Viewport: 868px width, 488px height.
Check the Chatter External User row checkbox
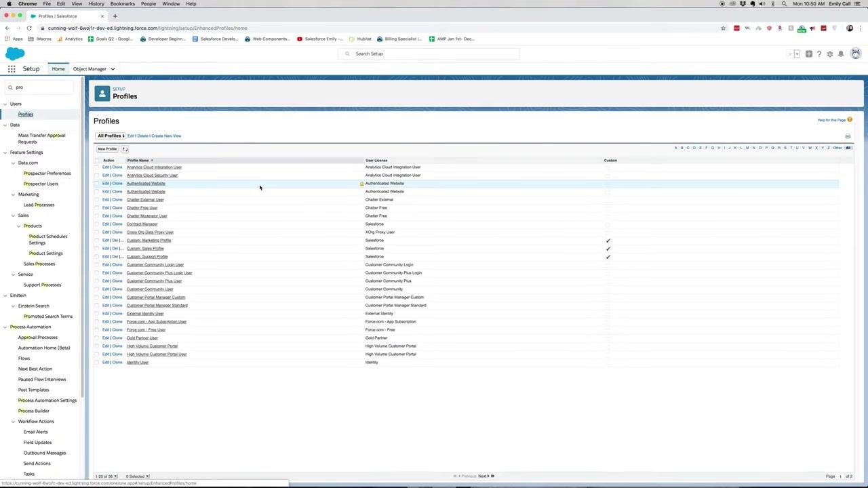(x=97, y=200)
